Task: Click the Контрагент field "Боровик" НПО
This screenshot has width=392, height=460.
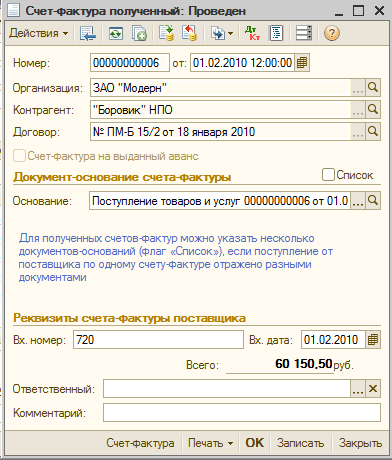Action: click(220, 110)
